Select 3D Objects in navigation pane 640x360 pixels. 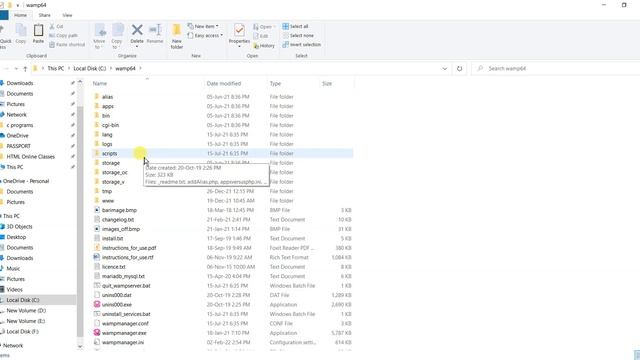click(x=19, y=227)
